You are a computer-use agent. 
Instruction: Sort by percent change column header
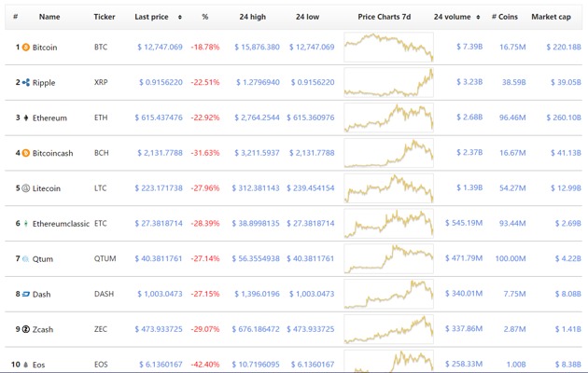coord(205,17)
